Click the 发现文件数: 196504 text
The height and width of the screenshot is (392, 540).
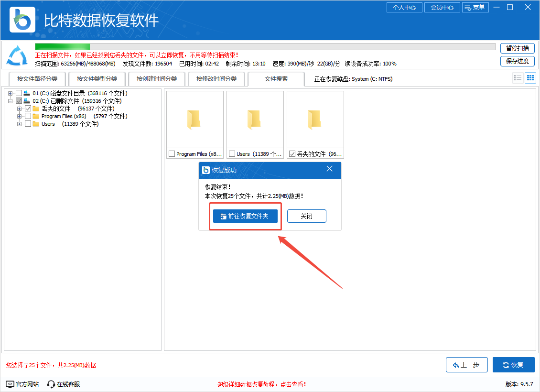[x=147, y=64]
